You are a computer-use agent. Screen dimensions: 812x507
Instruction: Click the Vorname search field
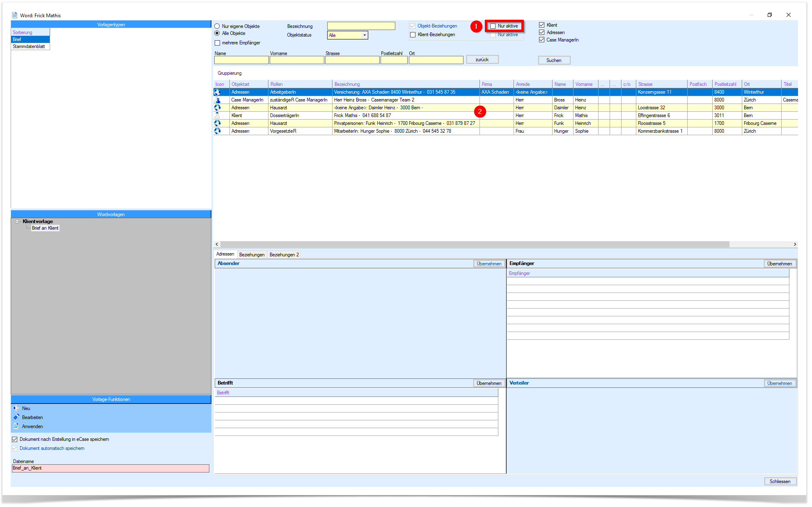tap(297, 60)
